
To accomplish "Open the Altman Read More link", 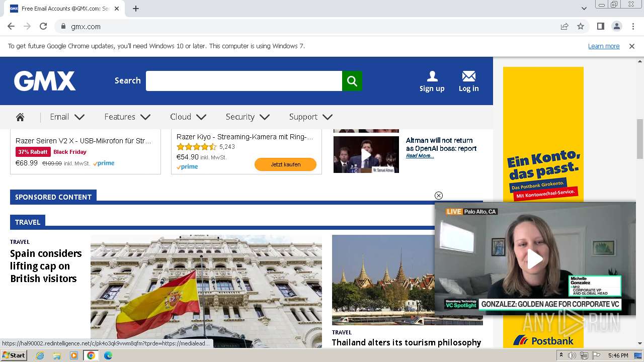I will click(420, 156).
